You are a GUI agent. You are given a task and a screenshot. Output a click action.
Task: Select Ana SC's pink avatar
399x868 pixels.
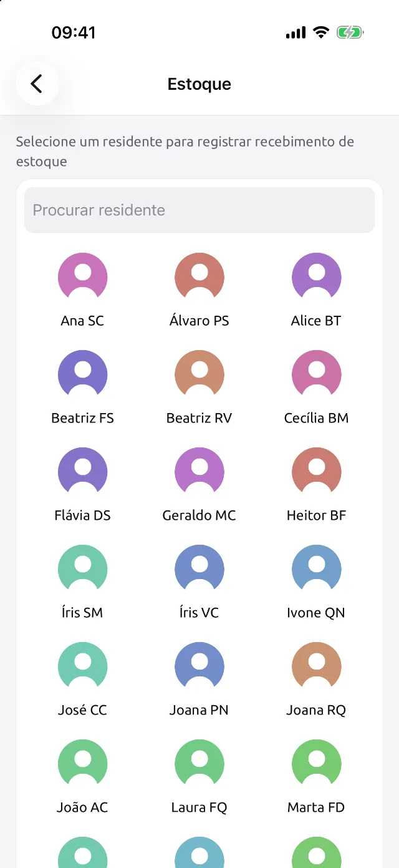[82, 277]
